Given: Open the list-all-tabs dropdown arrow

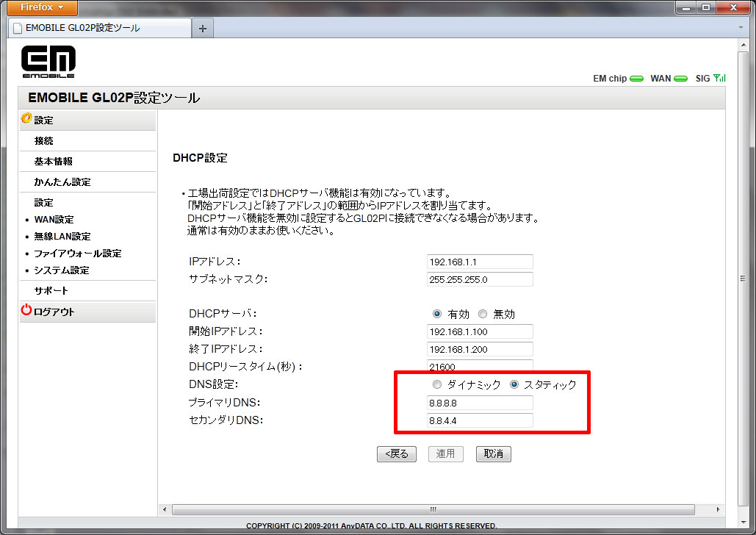Looking at the screenshot, I should pyautogui.click(x=741, y=27).
